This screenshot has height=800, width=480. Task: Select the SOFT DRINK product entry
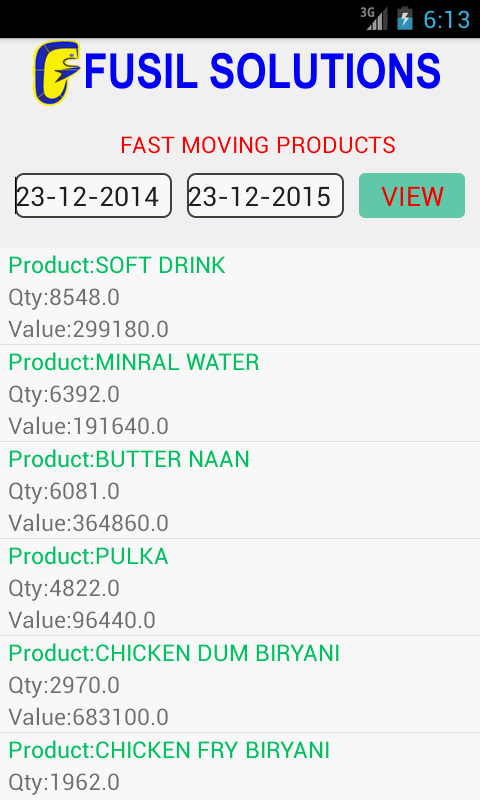click(240, 296)
